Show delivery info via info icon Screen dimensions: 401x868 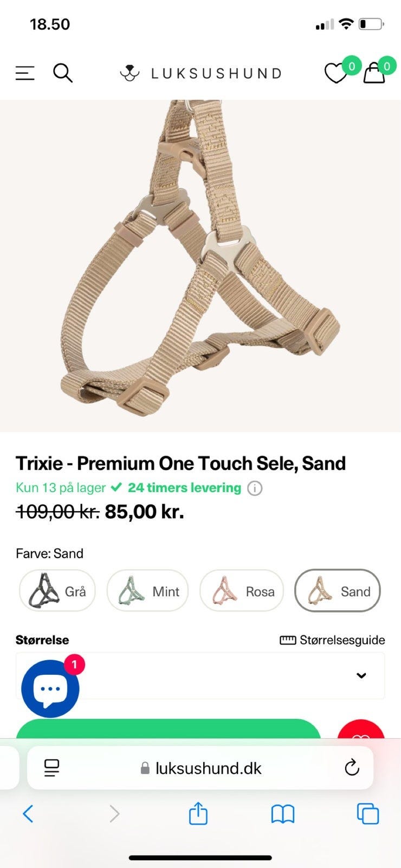255,488
